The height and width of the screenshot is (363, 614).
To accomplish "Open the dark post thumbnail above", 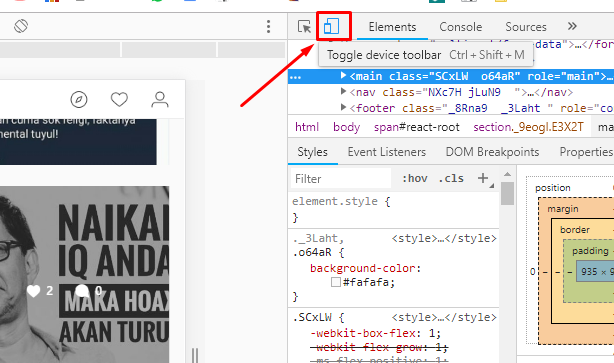I will [78, 141].
